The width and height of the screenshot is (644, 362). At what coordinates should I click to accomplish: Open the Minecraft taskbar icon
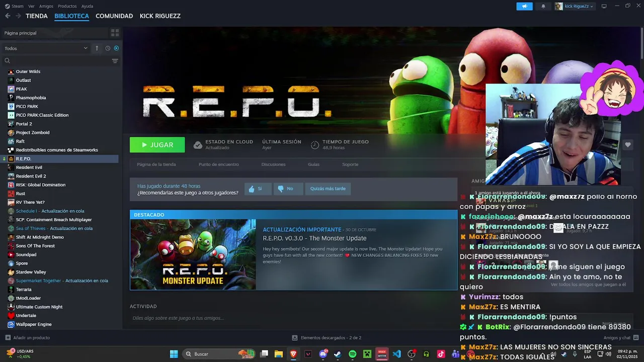(x=367, y=354)
